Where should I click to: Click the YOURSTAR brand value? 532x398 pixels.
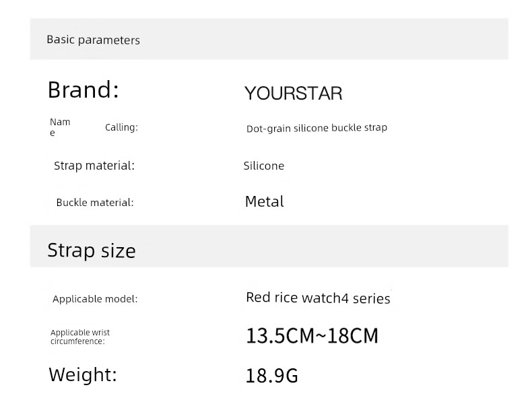click(293, 94)
